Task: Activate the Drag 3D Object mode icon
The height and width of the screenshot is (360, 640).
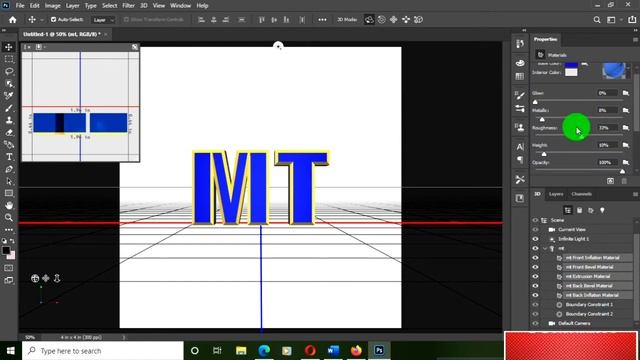Action: click(393, 20)
